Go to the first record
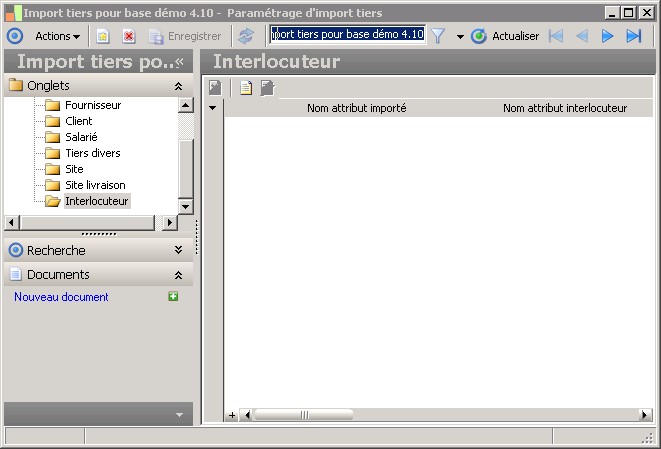The image size is (661, 449). click(556, 36)
